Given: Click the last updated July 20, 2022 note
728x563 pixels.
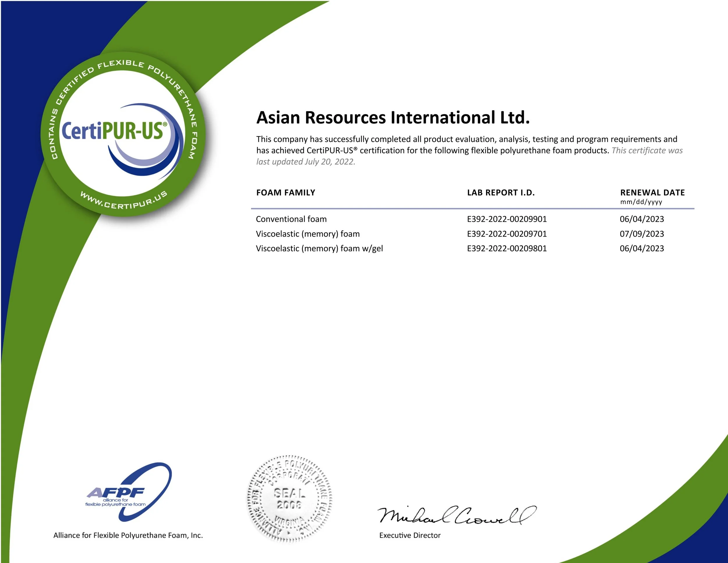Looking at the screenshot, I should (305, 162).
